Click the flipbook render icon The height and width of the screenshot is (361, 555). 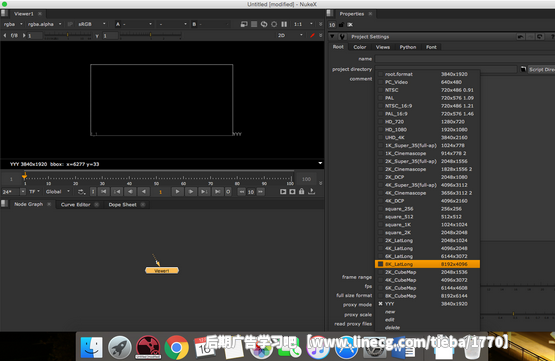coord(283,191)
